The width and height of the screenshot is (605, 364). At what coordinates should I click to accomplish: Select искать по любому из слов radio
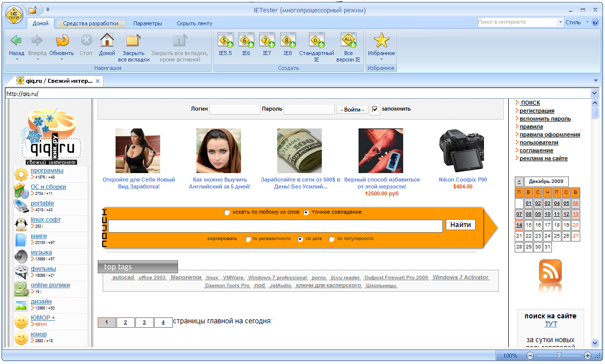(227, 212)
